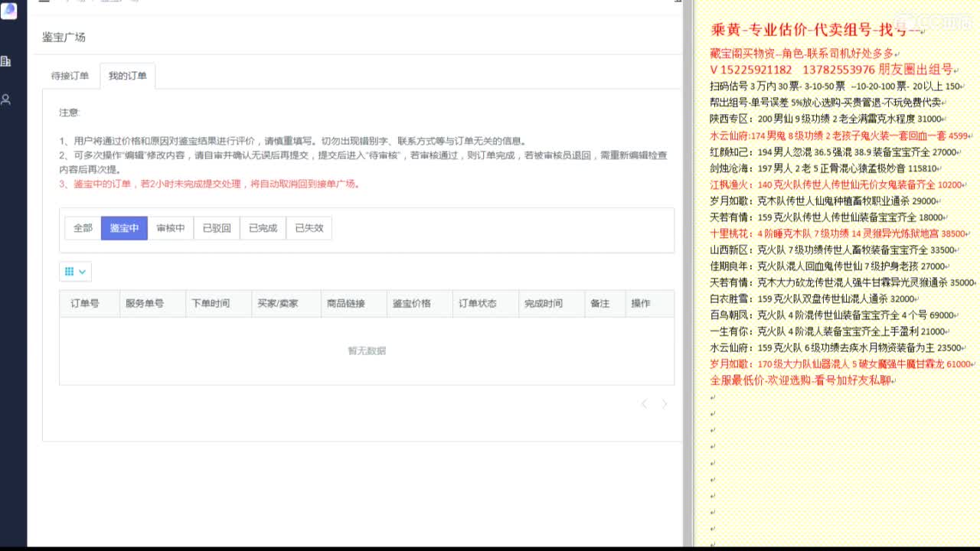Click the 山西新区 line in document
This screenshot has height=551, width=980.
pos(832,249)
